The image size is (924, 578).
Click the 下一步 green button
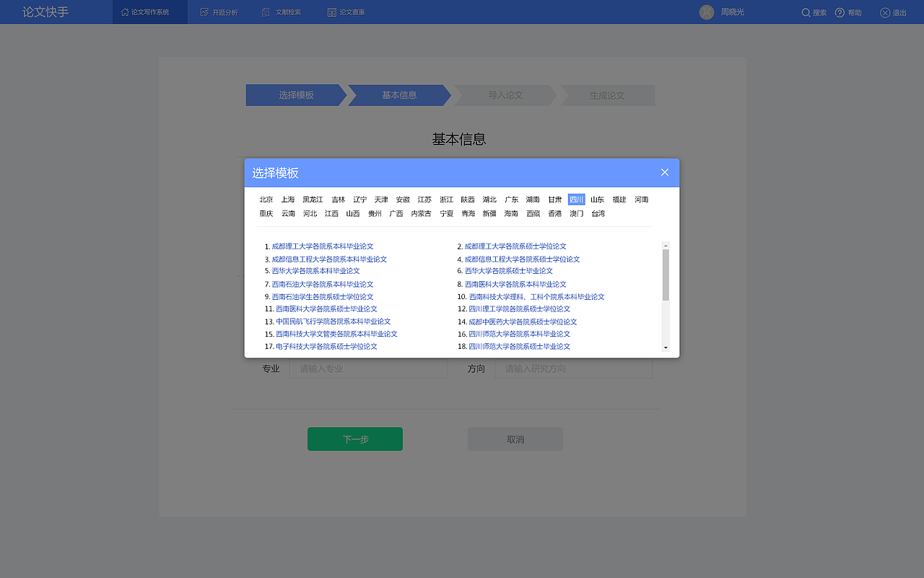354,439
